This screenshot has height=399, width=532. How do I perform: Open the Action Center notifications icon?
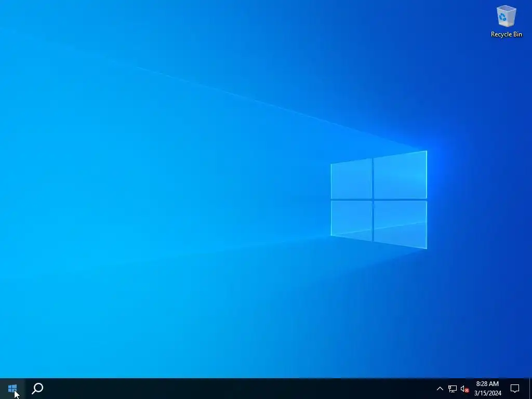(515, 389)
